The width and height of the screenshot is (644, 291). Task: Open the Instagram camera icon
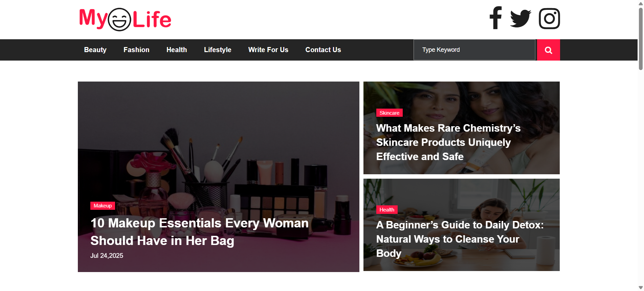(x=549, y=19)
